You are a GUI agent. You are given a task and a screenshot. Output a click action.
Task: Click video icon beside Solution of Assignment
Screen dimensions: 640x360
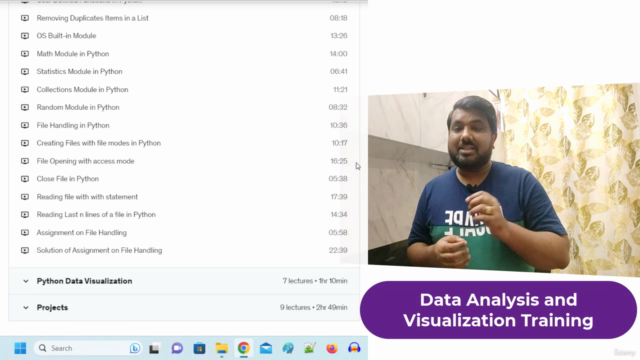[25, 251]
